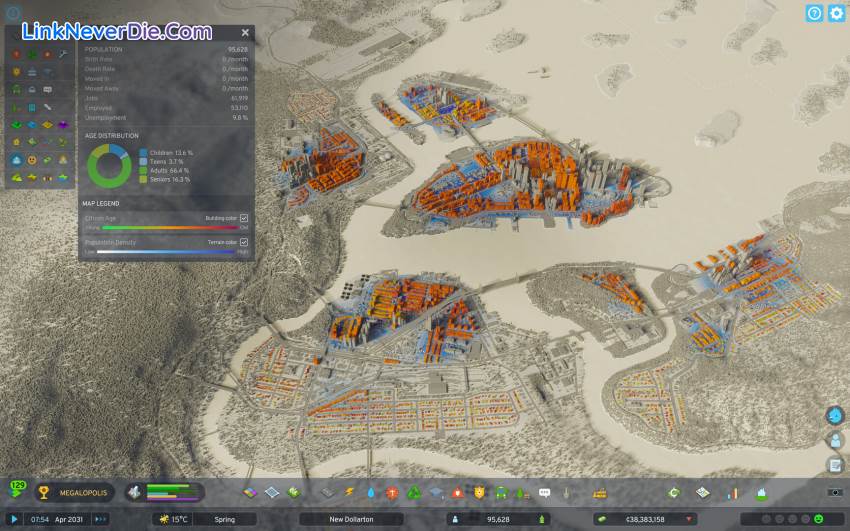Open the Zones tool in the bottom toolbar

coord(271,492)
